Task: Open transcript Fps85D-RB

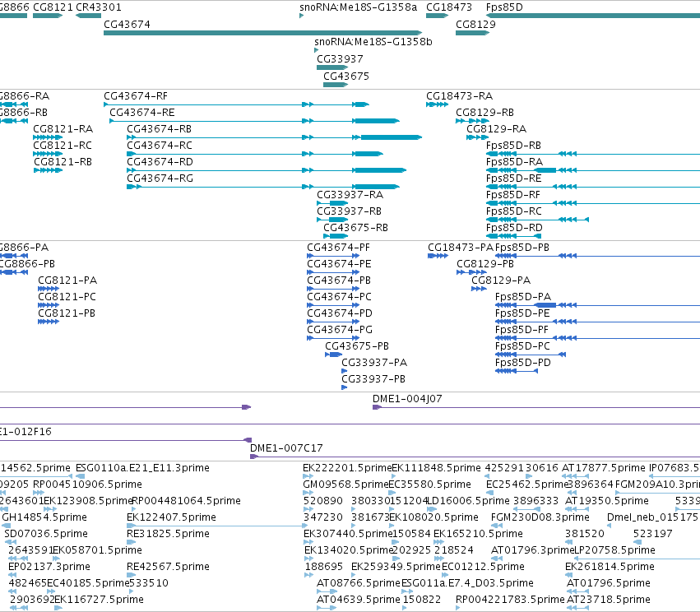Action: click(x=513, y=146)
